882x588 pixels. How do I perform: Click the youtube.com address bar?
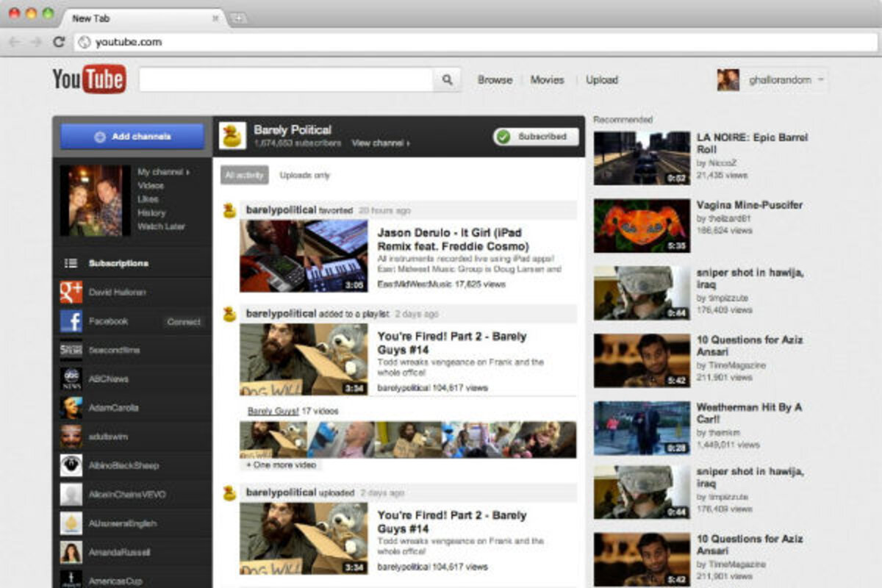(x=474, y=42)
